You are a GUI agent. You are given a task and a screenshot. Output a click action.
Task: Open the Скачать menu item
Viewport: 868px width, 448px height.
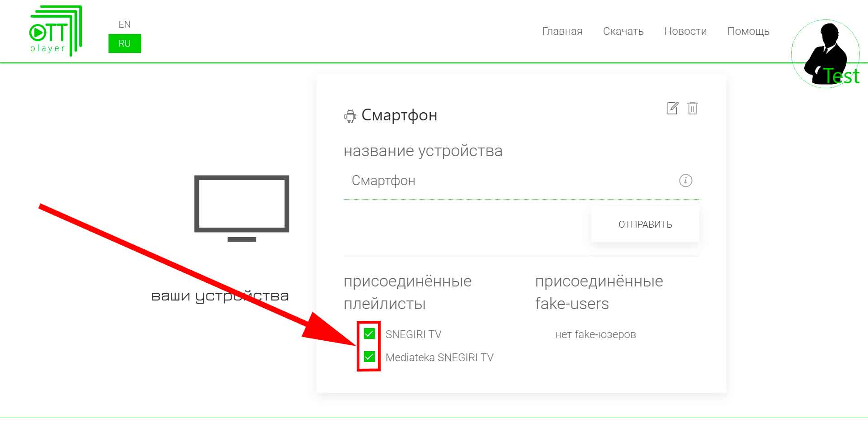623,31
